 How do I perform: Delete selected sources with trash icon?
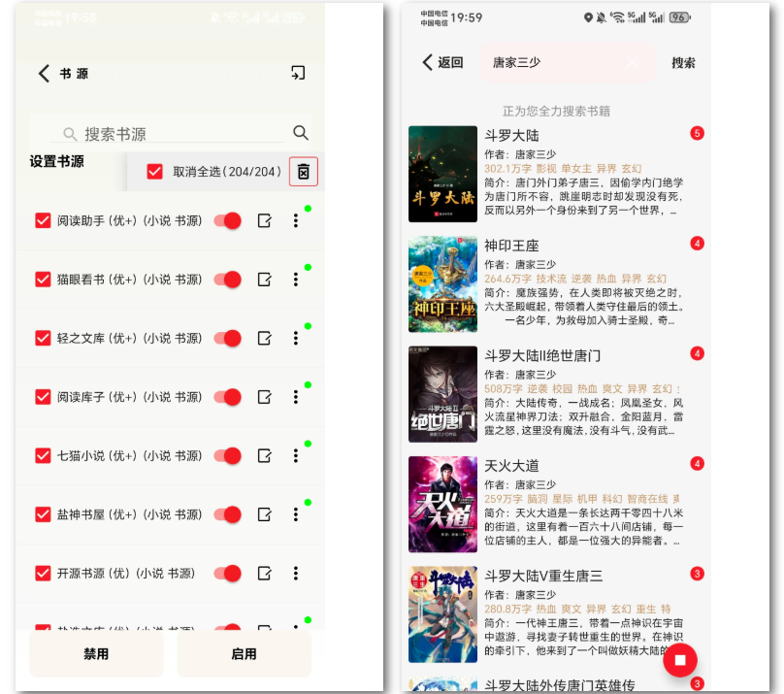[304, 172]
